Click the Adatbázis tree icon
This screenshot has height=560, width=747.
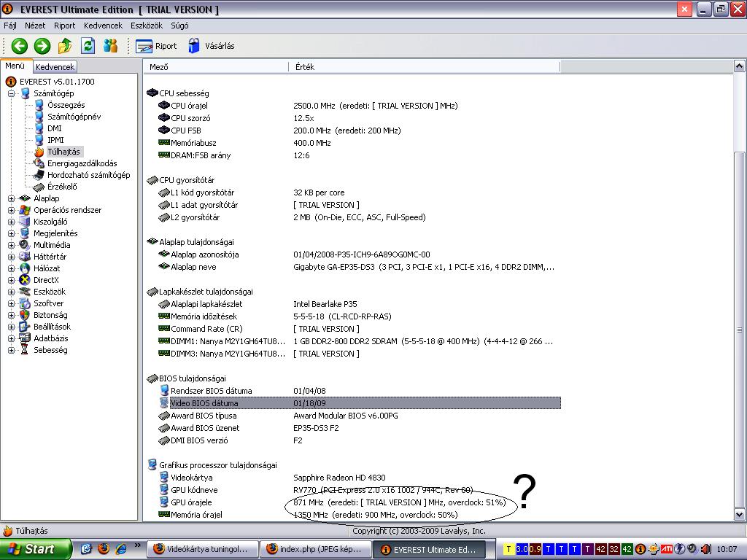25,338
